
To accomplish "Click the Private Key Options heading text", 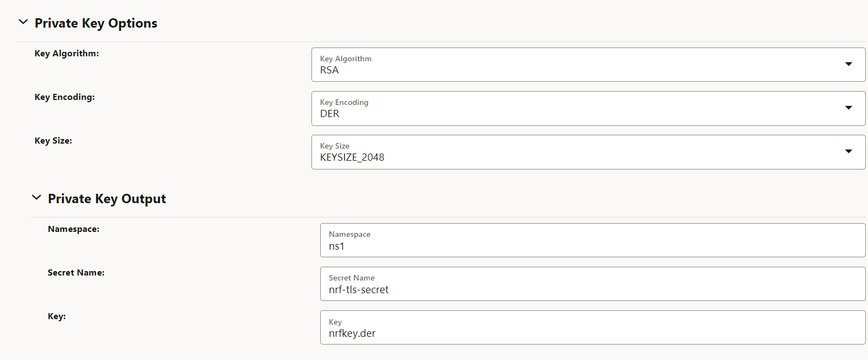I will (x=96, y=23).
